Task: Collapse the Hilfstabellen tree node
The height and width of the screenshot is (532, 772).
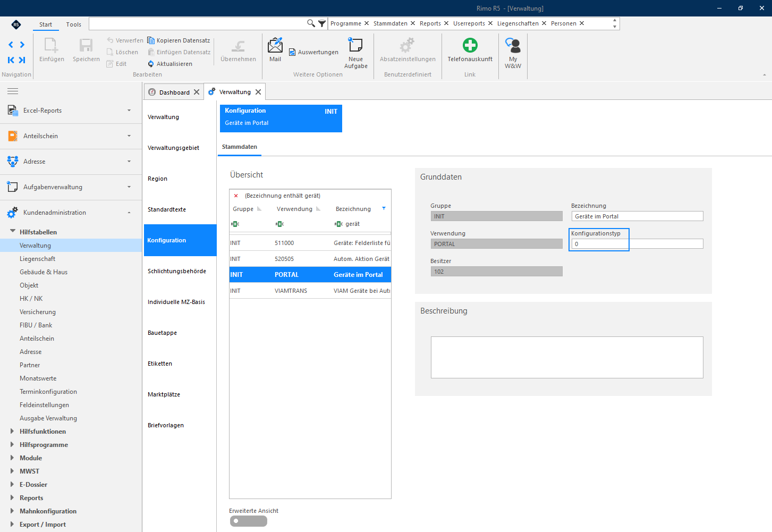Action: coord(13,232)
